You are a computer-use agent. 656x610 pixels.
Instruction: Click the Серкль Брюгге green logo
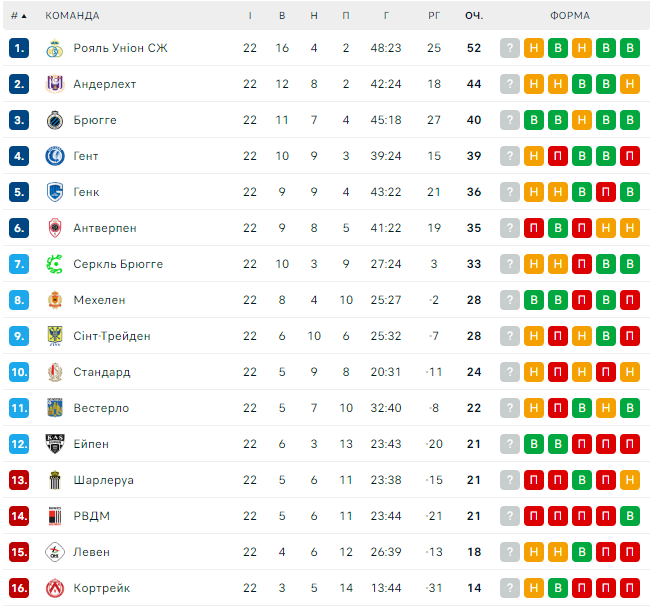pos(55,264)
